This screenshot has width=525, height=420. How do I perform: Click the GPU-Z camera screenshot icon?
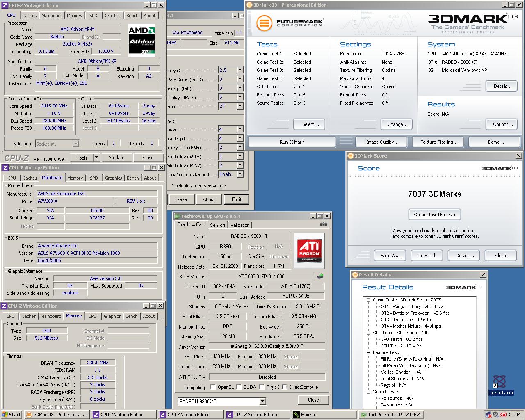[323, 224]
